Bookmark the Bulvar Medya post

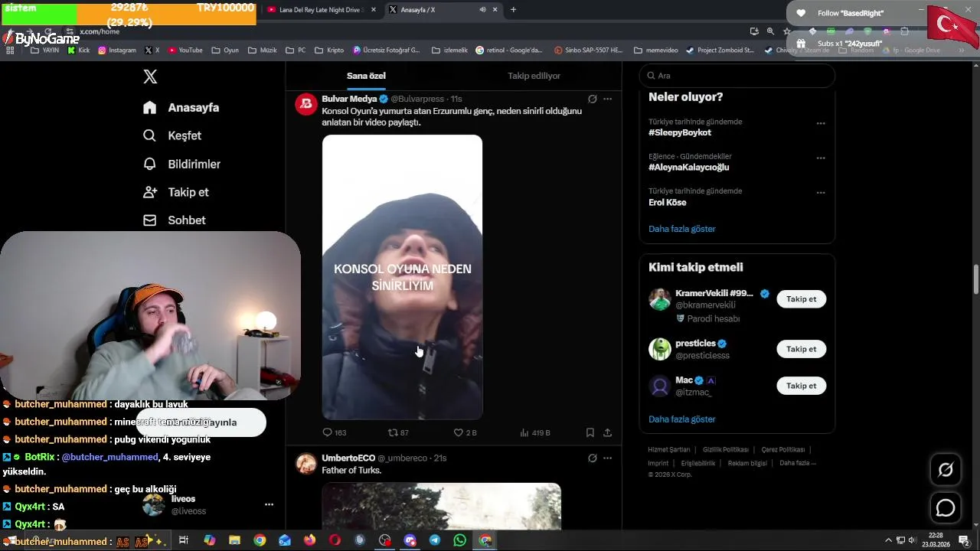pyautogui.click(x=590, y=432)
